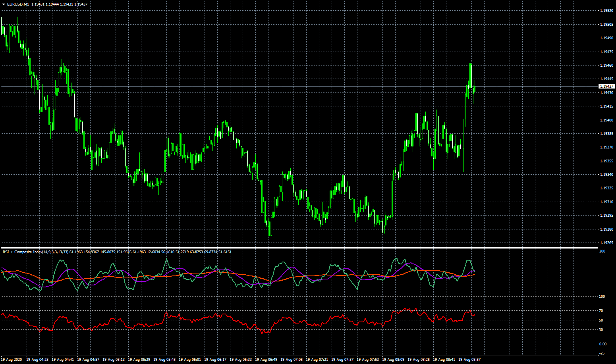Click the 19 Aug 07:53 time label
Viewport: 616px width, 364px height.
click(368, 360)
